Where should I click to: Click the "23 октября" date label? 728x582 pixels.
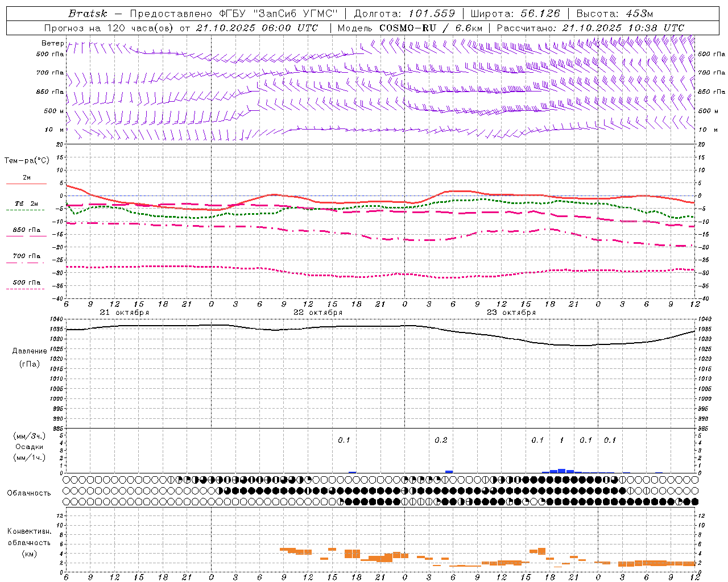click(x=511, y=313)
